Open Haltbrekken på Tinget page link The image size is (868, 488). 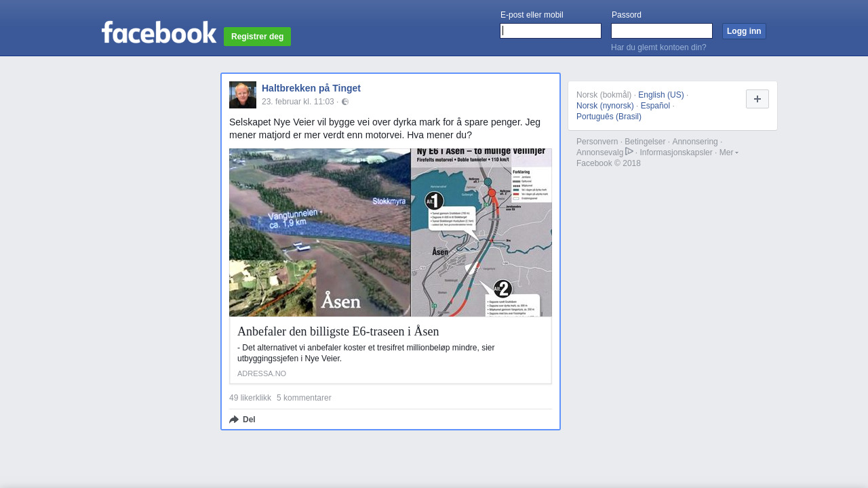click(x=311, y=88)
